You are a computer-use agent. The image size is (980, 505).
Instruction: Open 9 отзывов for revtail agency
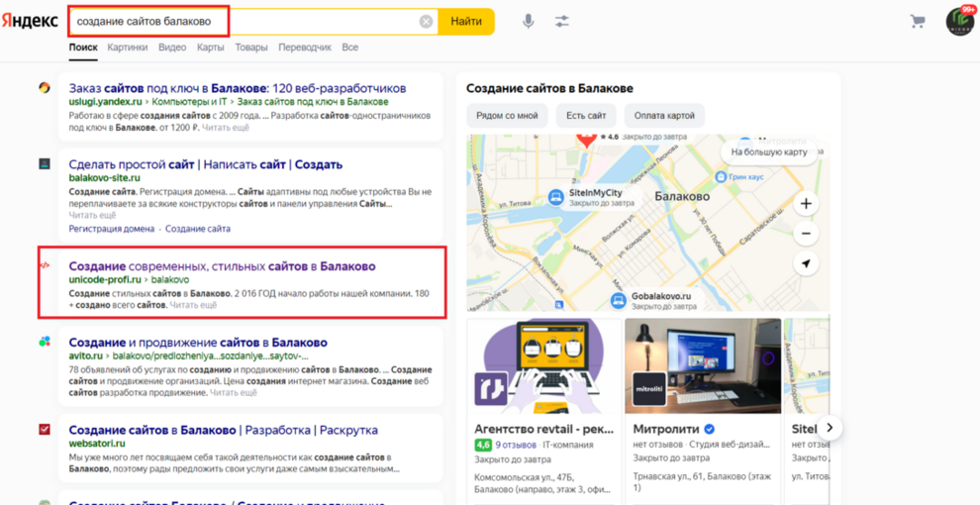pos(516,445)
